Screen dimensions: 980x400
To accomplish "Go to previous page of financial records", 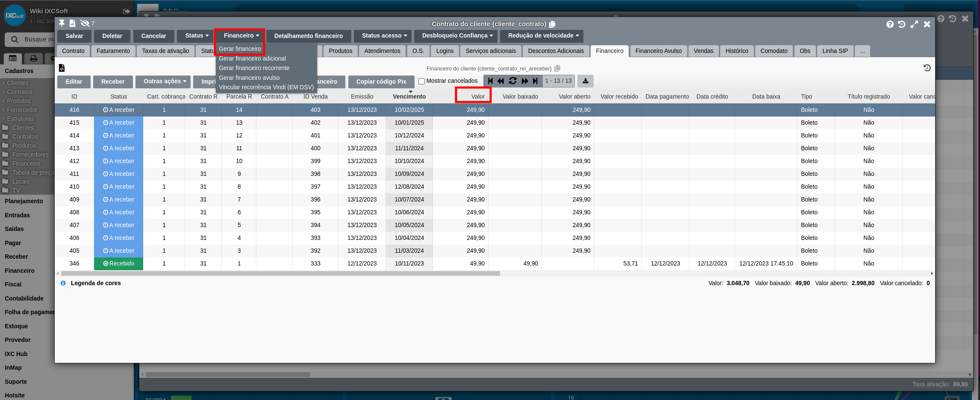I will click(x=501, y=81).
